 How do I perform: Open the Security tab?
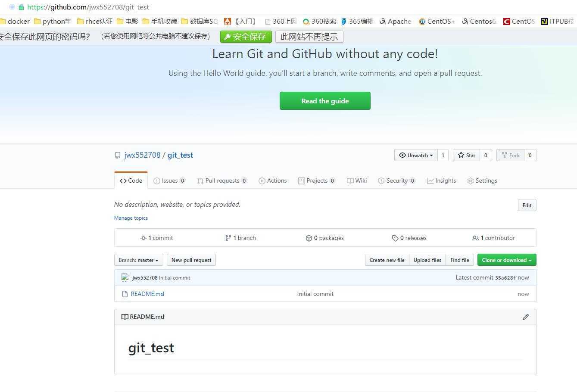point(397,181)
